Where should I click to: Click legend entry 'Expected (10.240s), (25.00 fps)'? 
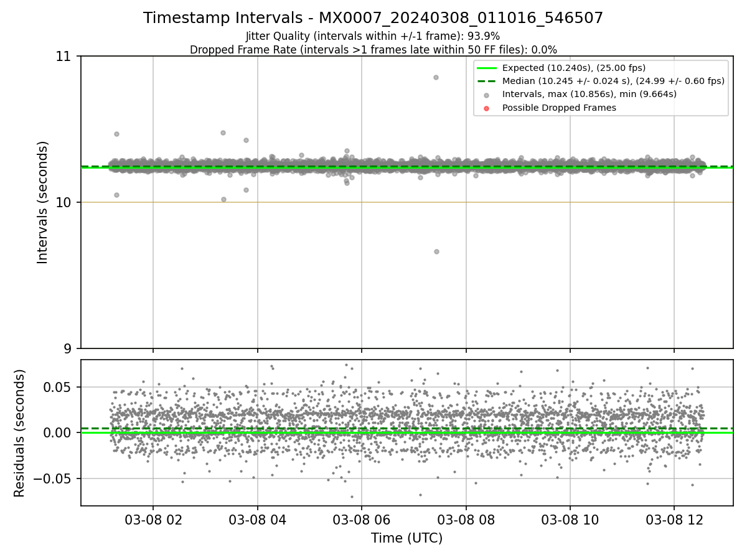coord(573,68)
